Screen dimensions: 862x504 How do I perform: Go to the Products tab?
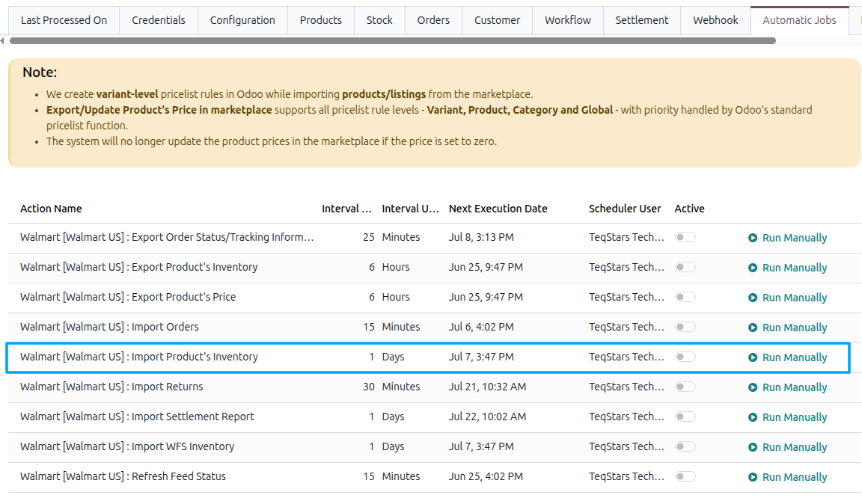click(320, 20)
